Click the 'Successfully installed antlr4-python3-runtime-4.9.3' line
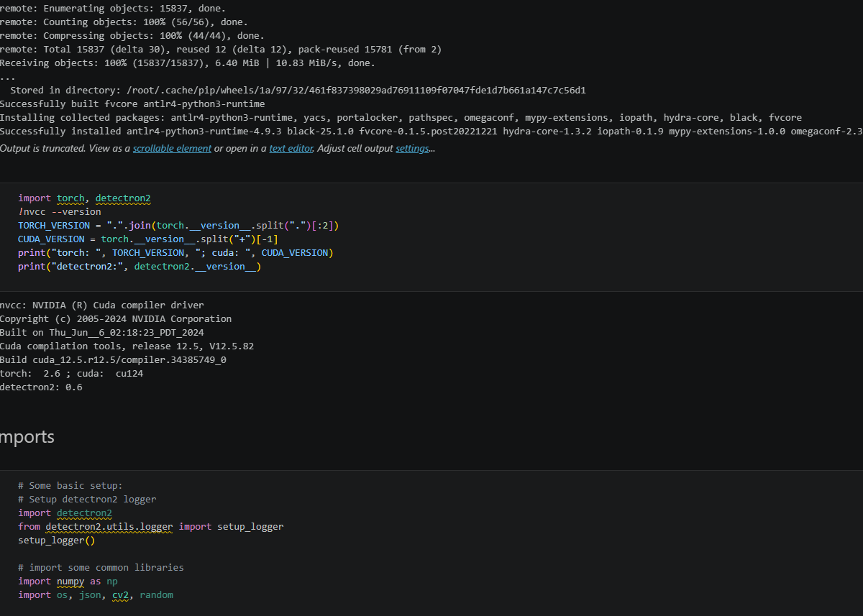Image resolution: width=863 pixels, height=616 pixels. [x=431, y=131]
